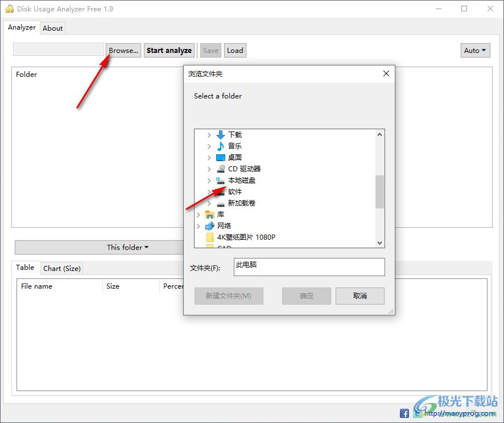This screenshot has width=504, height=423.
Task: Click the Local Disk (本地磁盘) drive icon
Action: tap(220, 180)
